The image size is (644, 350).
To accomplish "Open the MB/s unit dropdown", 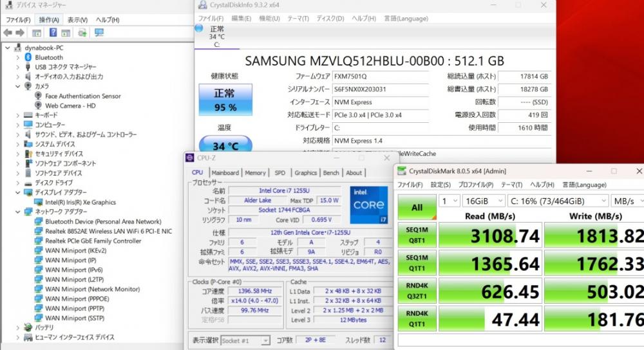I will pyautogui.click(x=627, y=201).
